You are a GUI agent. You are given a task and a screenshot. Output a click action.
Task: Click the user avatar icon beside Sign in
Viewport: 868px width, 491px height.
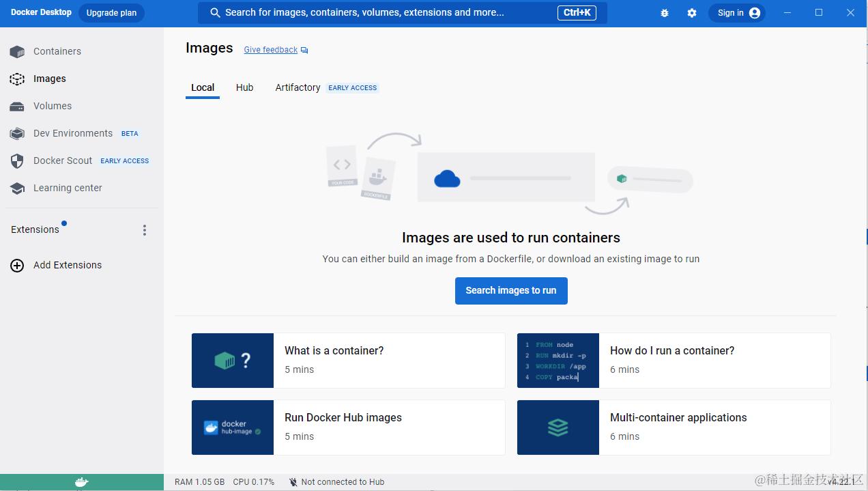click(x=754, y=13)
